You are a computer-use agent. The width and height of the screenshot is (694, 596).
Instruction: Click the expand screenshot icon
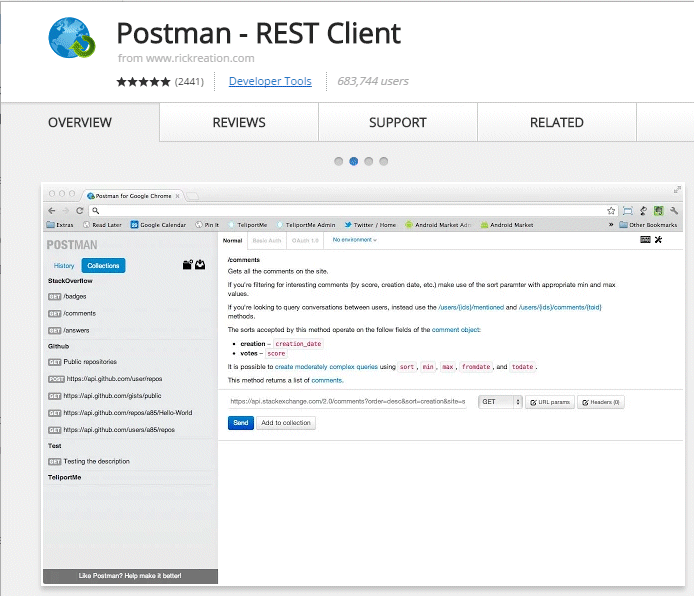pos(677,190)
